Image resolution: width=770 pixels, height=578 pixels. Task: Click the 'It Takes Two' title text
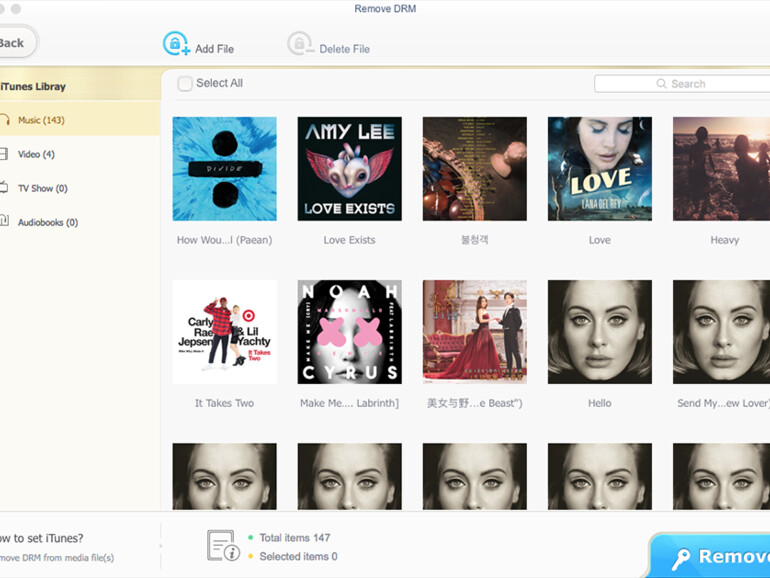pyautogui.click(x=224, y=403)
